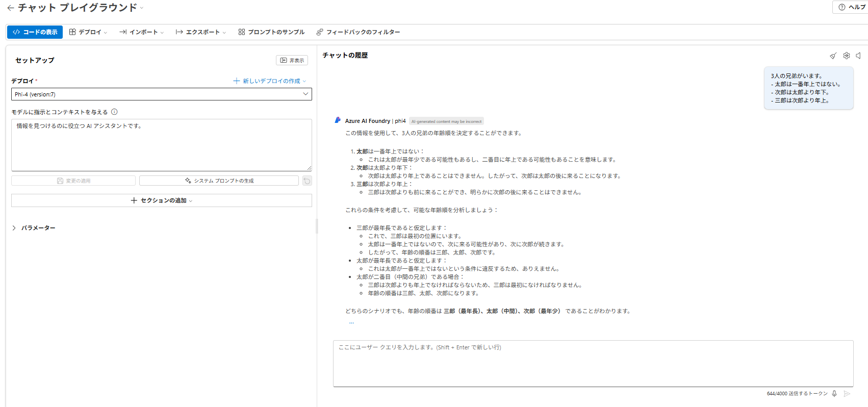Open the デプロイ toolbar menu
This screenshot has height=407, width=868.
click(x=88, y=32)
